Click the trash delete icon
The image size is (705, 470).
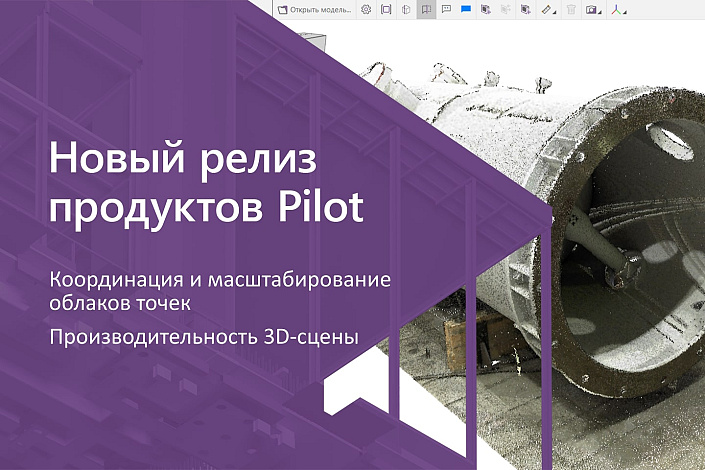pyautogui.click(x=571, y=10)
